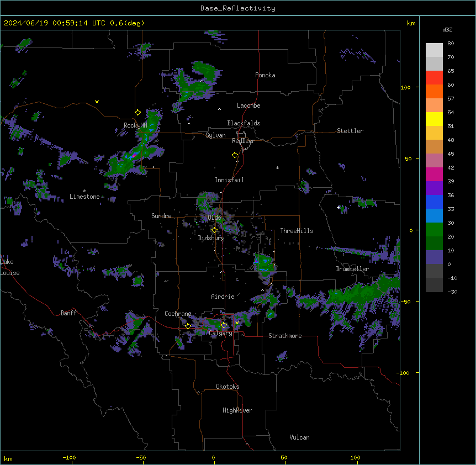The height and width of the screenshot is (465, 476).
Task: Pick the magenta 39–42 dBZ legend swatch
Action: [x=434, y=174]
